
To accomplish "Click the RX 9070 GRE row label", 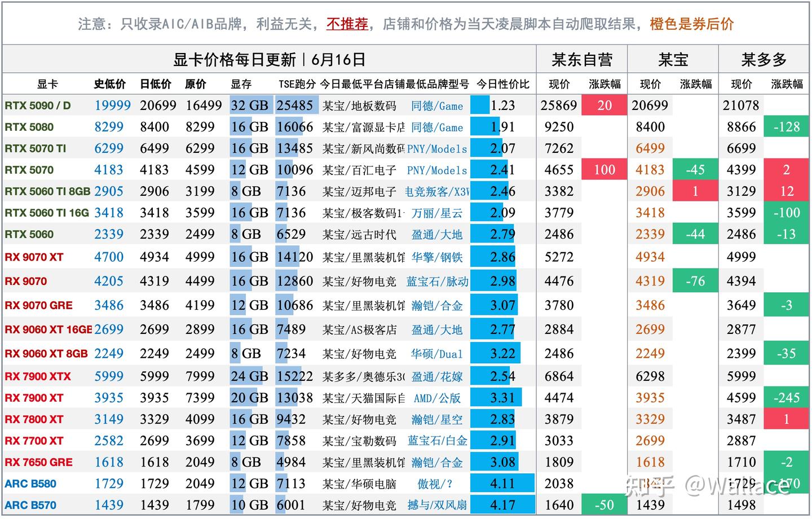I will point(38,305).
